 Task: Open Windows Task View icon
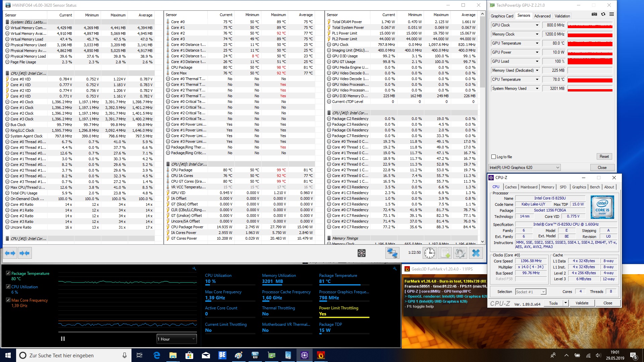140,355
